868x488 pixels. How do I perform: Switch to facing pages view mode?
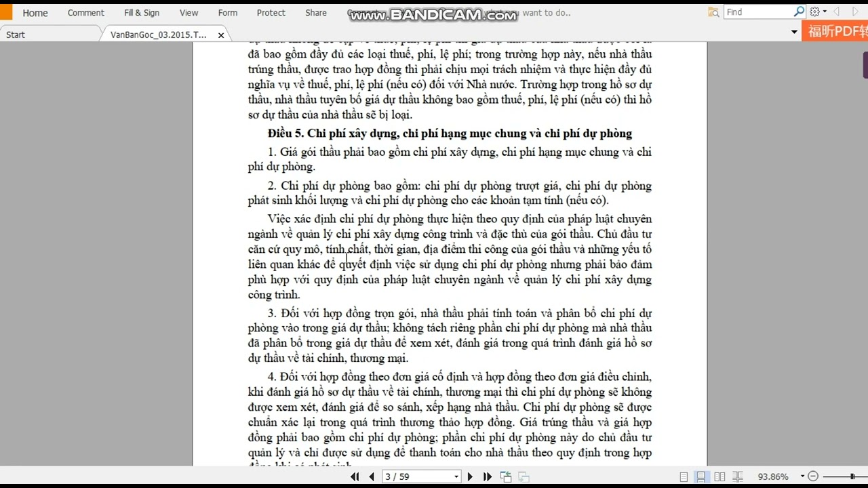click(719, 476)
